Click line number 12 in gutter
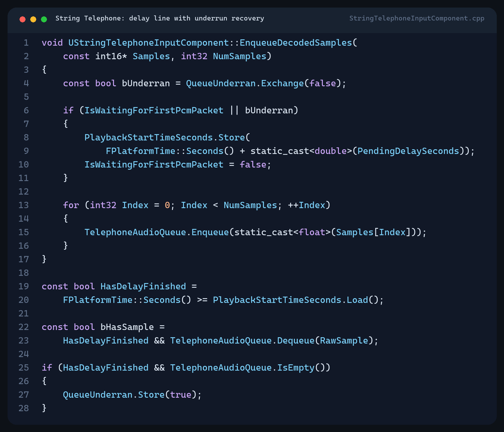 [x=24, y=191]
